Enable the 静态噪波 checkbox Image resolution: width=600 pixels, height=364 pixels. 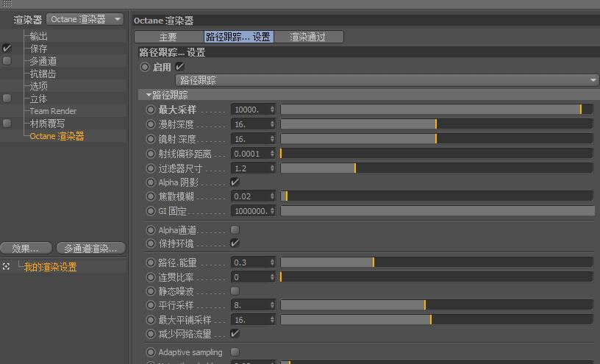coord(235,291)
